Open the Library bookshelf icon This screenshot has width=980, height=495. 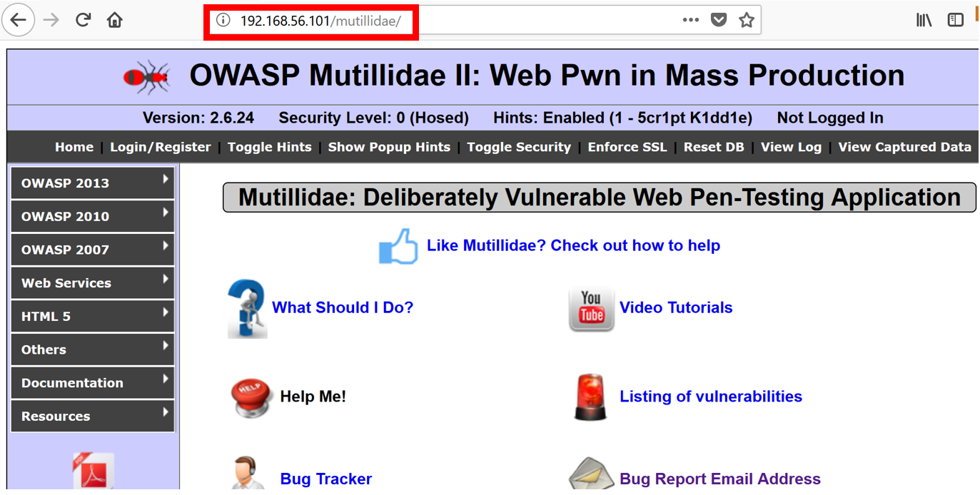[x=924, y=20]
